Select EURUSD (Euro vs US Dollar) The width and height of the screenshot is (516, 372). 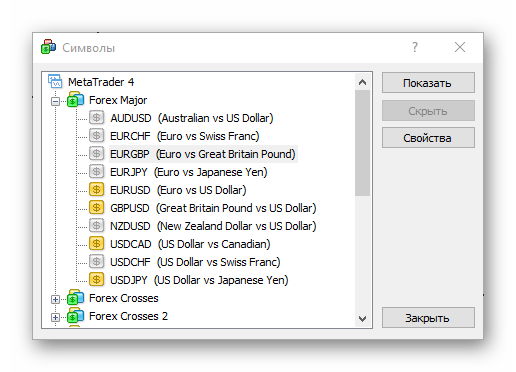pos(178,190)
